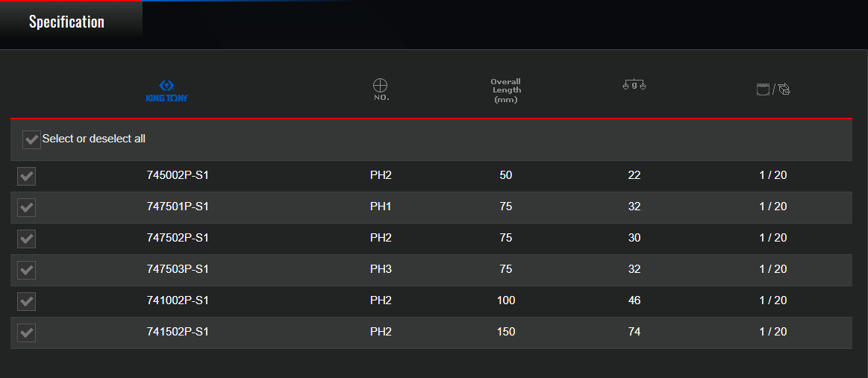Click the 150 length value cell
Image resolution: width=868 pixels, height=378 pixels.
click(x=506, y=332)
